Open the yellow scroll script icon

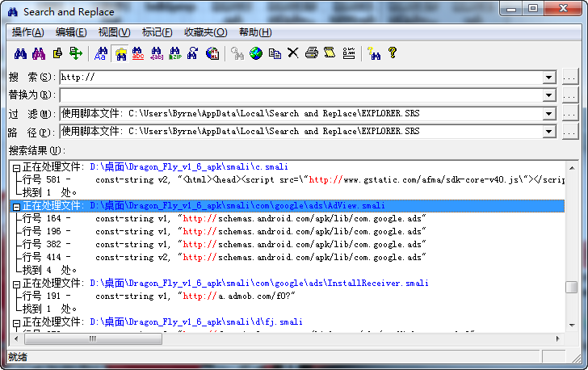click(330, 53)
